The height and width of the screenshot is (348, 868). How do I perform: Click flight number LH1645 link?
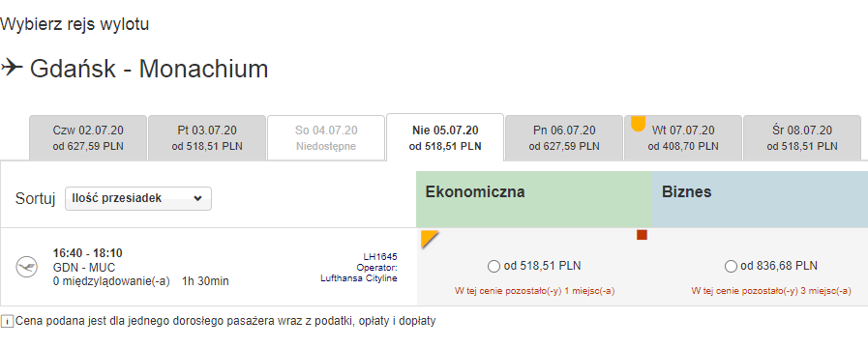[x=380, y=257]
